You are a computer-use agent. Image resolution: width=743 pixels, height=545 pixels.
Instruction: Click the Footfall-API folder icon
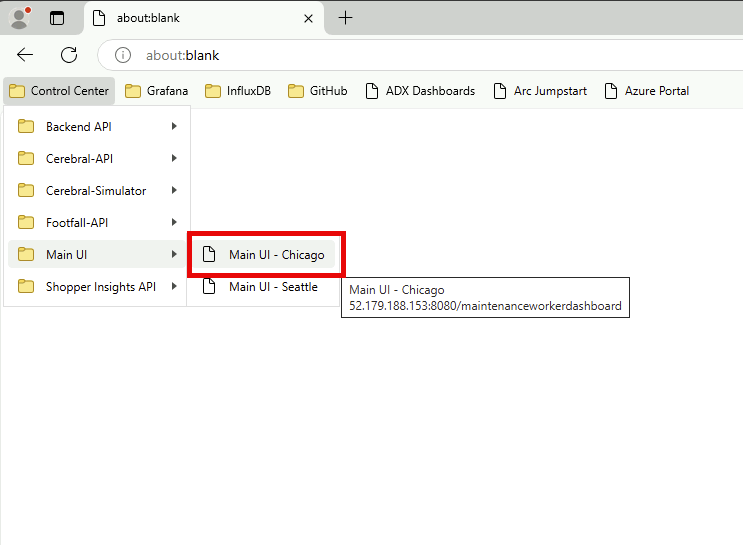click(26, 222)
